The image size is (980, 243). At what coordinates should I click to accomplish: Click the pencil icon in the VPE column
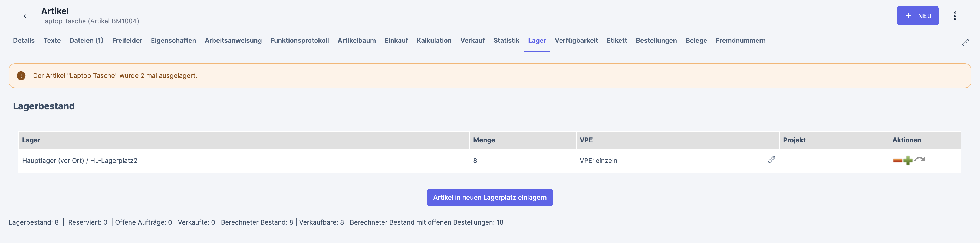[x=771, y=160]
